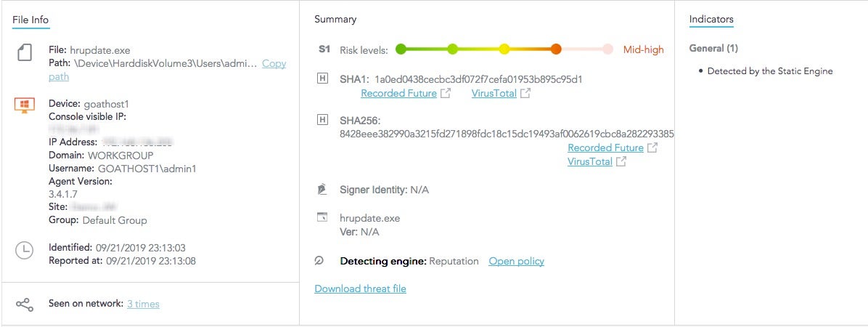Open the Recorded Future link for SHA1
The height and width of the screenshot is (327, 868).
point(398,93)
